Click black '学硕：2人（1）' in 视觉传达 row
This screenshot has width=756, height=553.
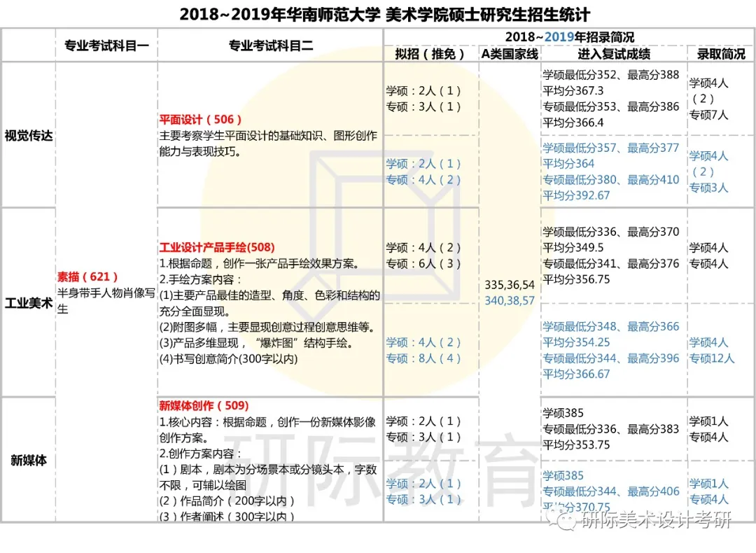coord(423,90)
